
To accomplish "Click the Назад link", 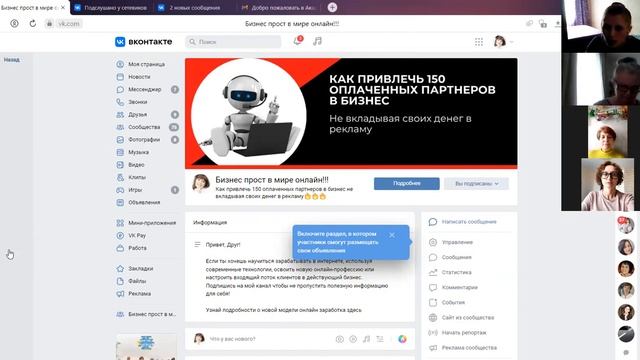I will 11,60.
